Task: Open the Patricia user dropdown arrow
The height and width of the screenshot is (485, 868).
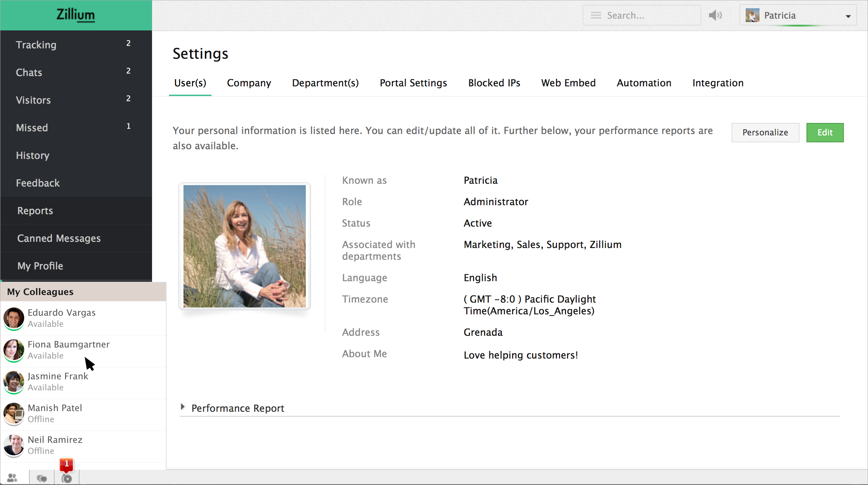Action: click(848, 16)
